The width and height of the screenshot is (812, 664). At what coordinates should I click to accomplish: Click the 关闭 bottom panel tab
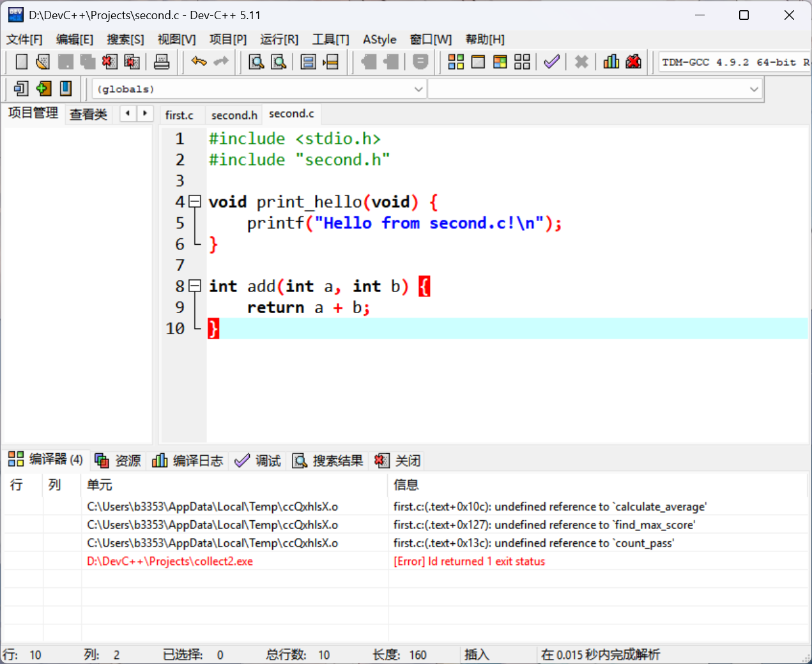coord(397,460)
